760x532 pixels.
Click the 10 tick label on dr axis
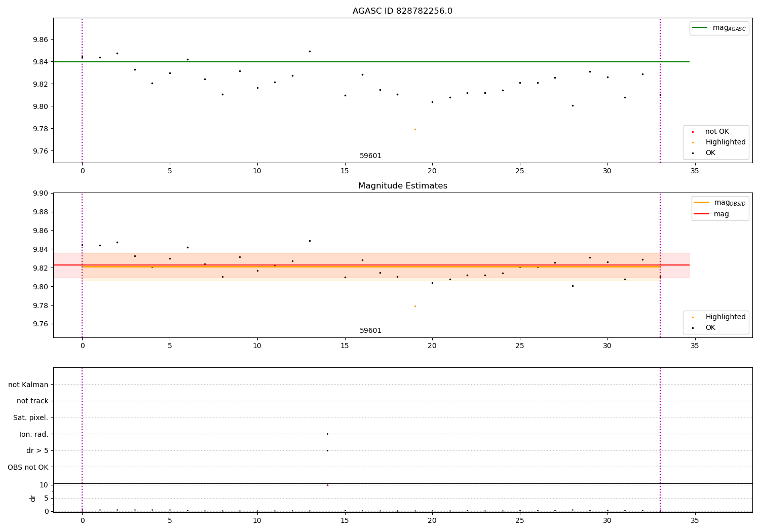(44, 485)
